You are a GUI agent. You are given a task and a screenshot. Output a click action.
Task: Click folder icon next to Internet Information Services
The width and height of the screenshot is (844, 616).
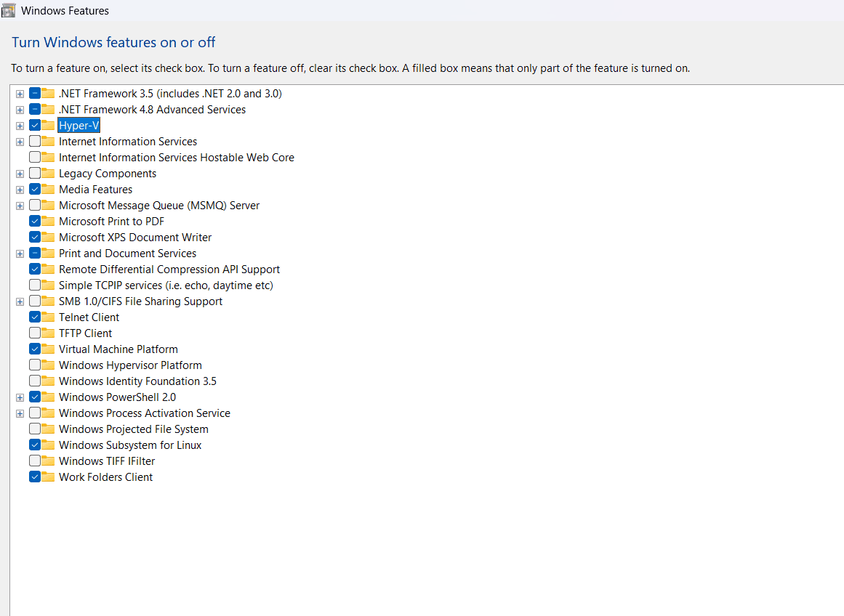(x=49, y=142)
